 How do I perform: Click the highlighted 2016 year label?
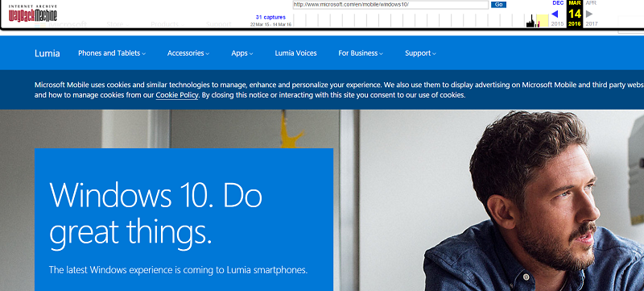coord(575,24)
